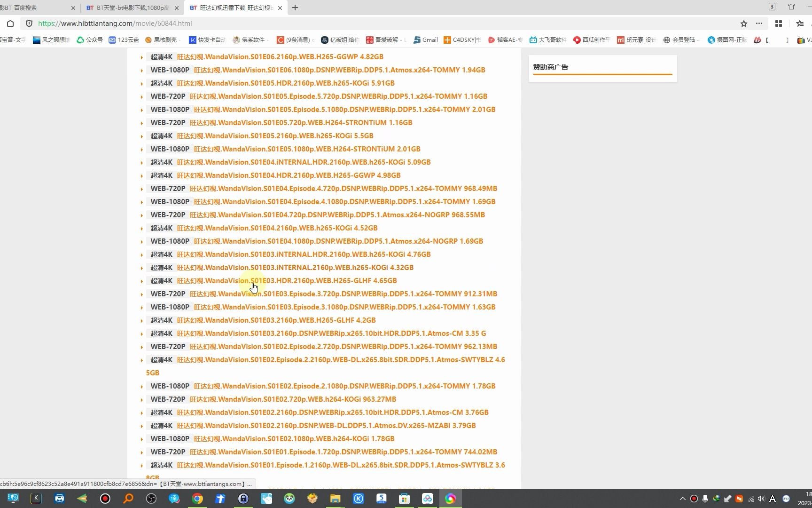Bookmark this page with the star icon

point(744,24)
